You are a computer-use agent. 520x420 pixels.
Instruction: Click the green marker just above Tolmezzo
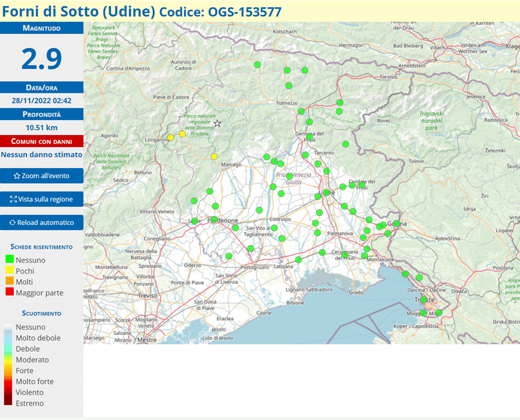(288, 86)
